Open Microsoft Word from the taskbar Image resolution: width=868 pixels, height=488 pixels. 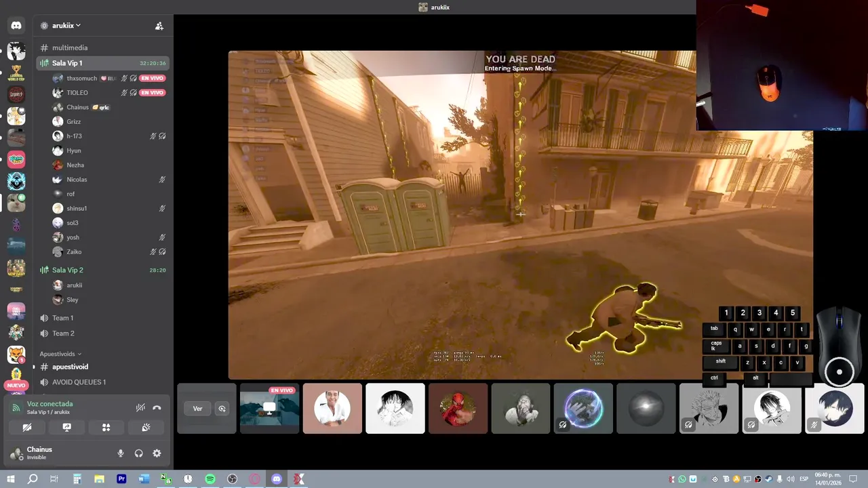coord(144,479)
